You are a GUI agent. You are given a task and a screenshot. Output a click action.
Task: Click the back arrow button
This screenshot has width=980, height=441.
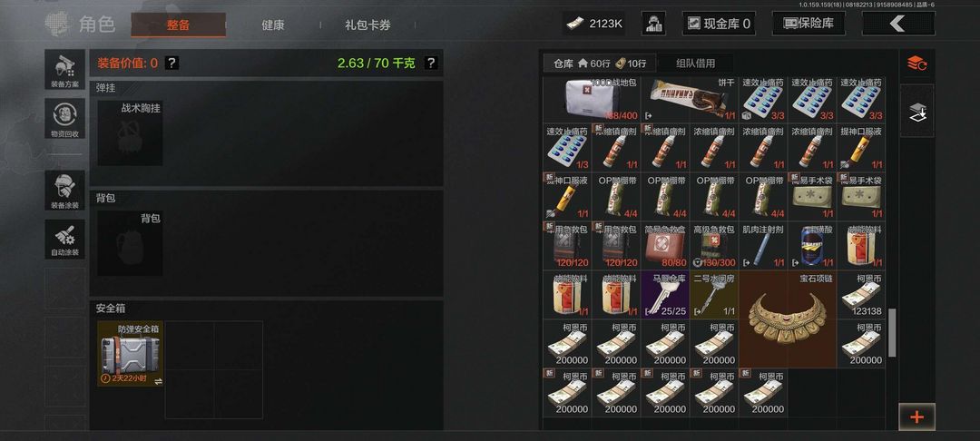tap(898, 24)
